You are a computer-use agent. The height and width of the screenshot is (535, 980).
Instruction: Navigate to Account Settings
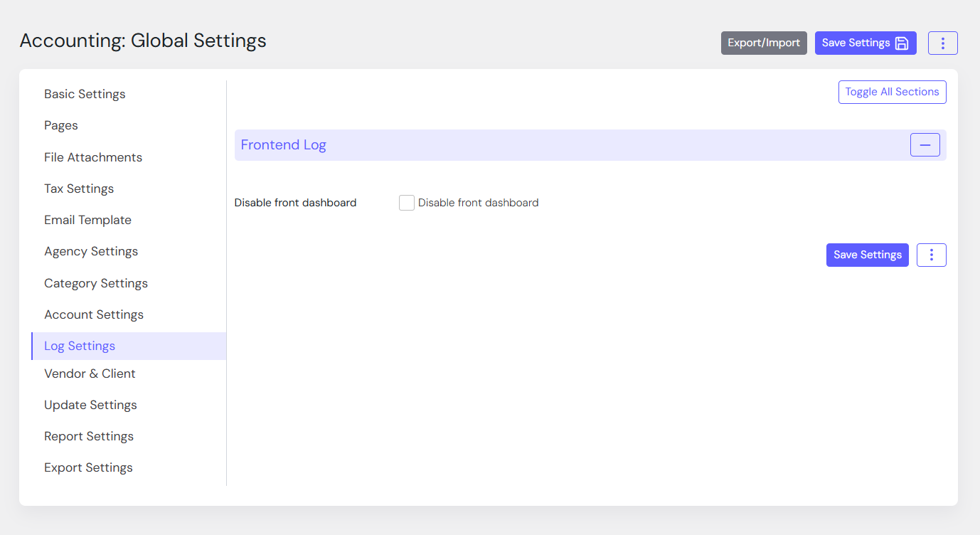click(x=94, y=314)
